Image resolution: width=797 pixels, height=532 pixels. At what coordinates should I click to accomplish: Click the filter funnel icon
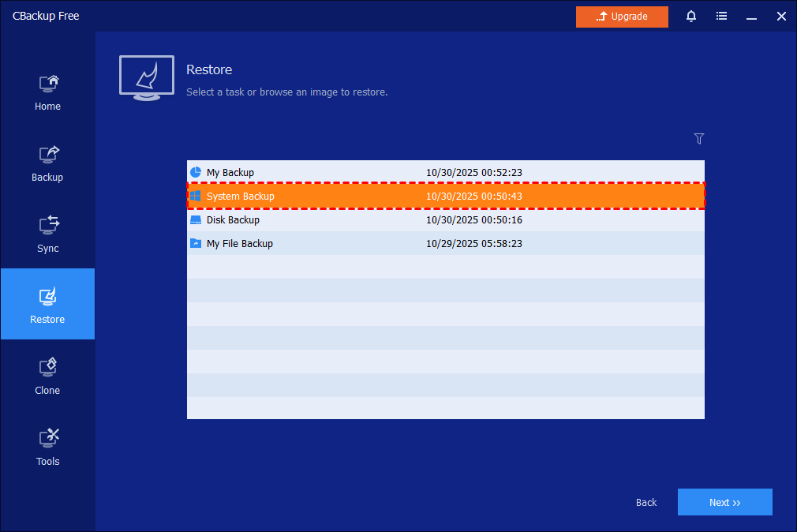click(x=698, y=139)
